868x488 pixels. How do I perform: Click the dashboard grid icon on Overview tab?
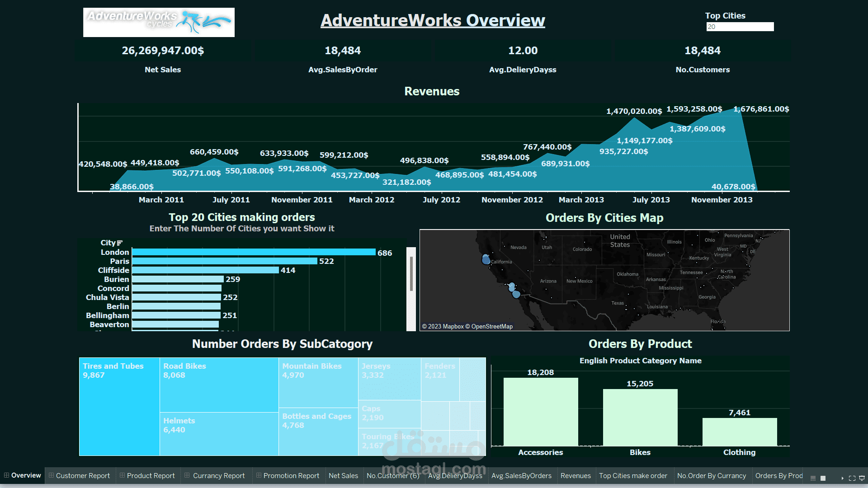6,475
